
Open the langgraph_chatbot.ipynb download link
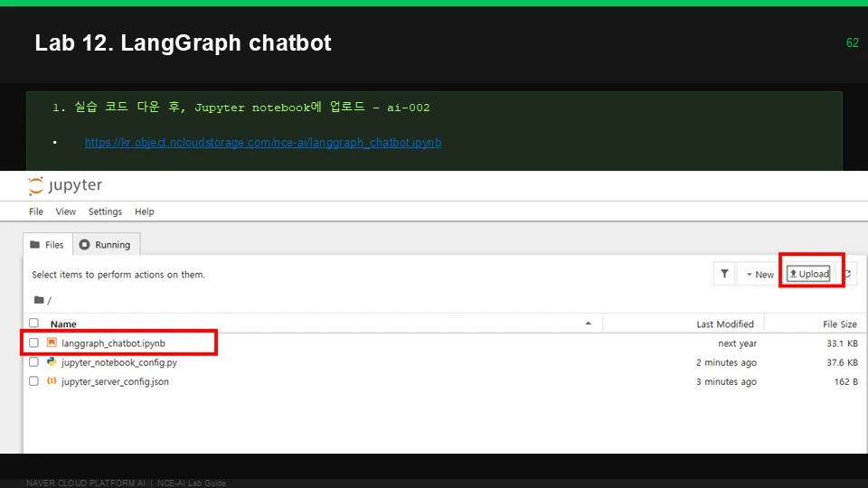coord(263,143)
